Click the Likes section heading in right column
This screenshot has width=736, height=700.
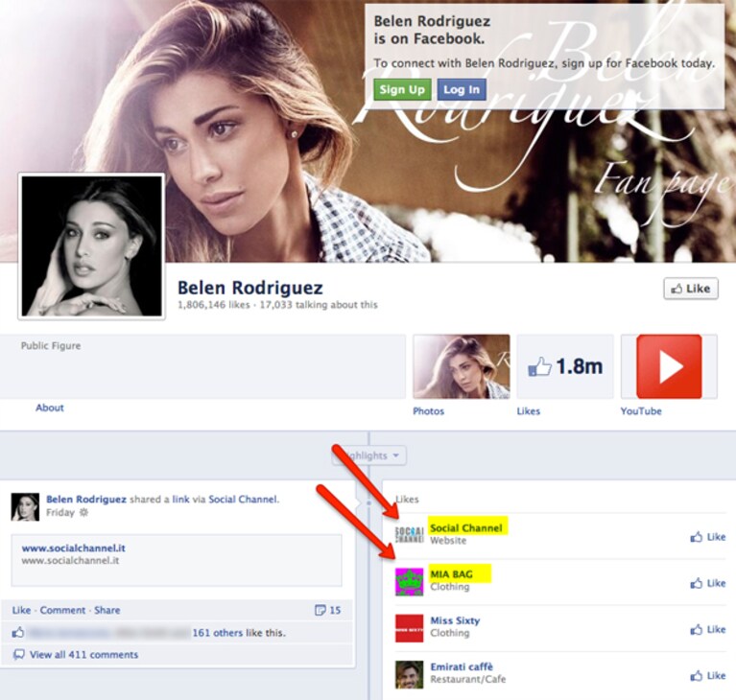(407, 500)
